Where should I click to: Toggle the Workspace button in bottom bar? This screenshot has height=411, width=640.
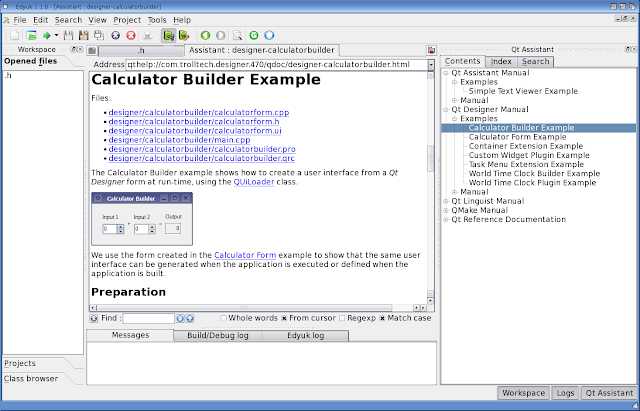pos(523,393)
